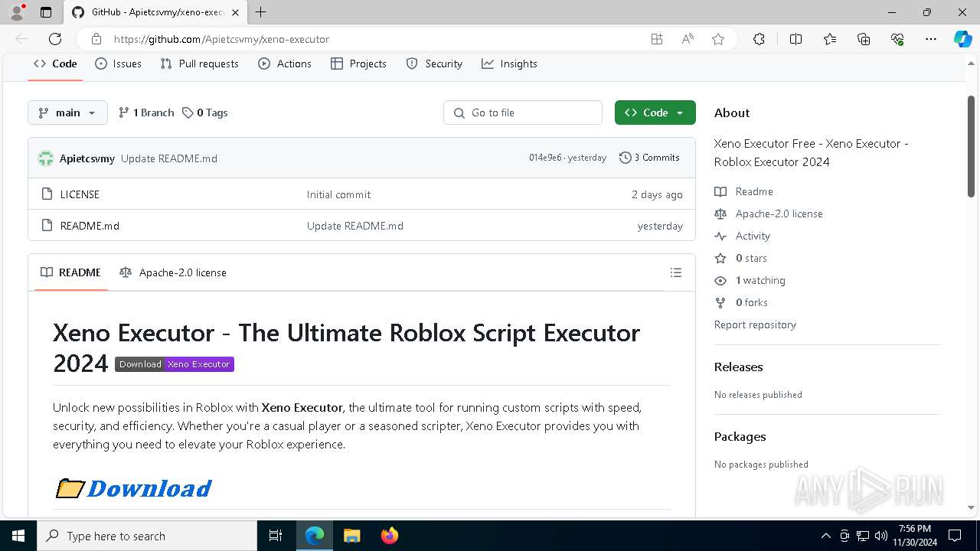
Task: Open the README outline menu icon
Action: (x=675, y=272)
